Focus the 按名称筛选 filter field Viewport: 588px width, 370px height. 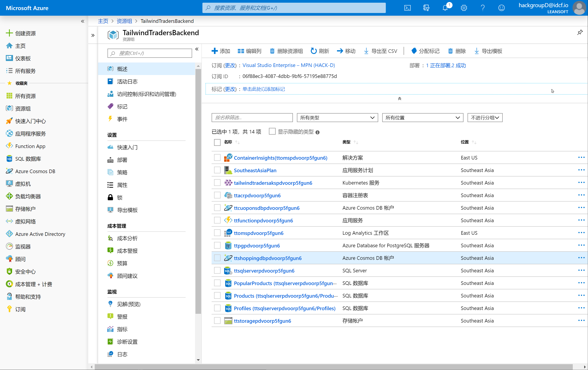point(252,117)
